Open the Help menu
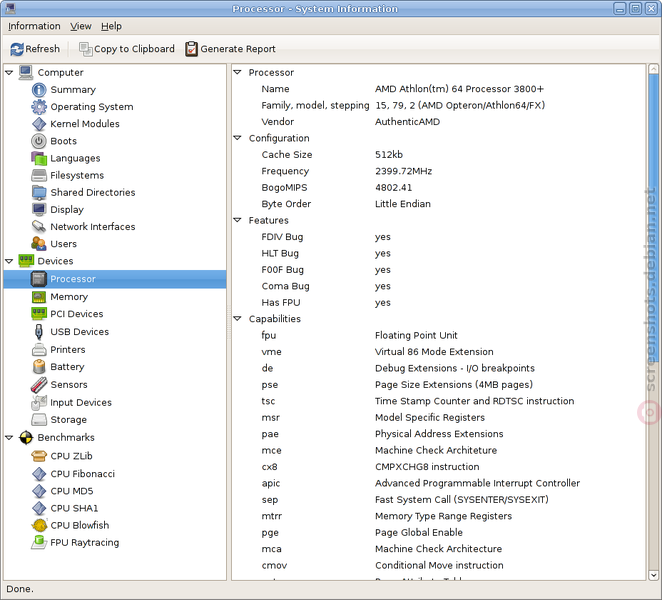This screenshot has height=600, width=662. (111, 26)
